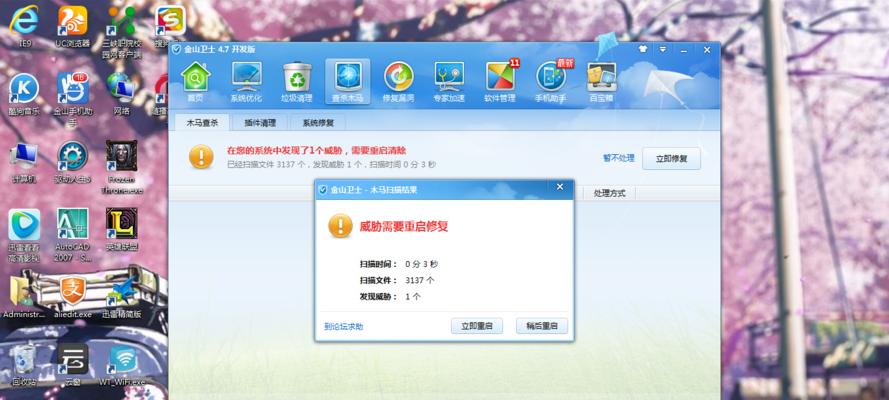889x400 pixels.
Task: Open 修复漏洞 vulnerability repair icon
Action: click(398, 82)
